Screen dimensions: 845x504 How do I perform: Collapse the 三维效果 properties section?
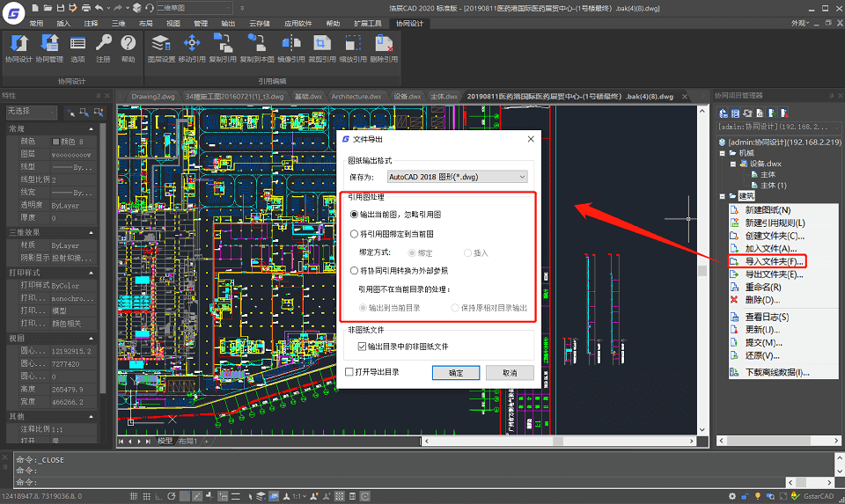[x=91, y=232]
